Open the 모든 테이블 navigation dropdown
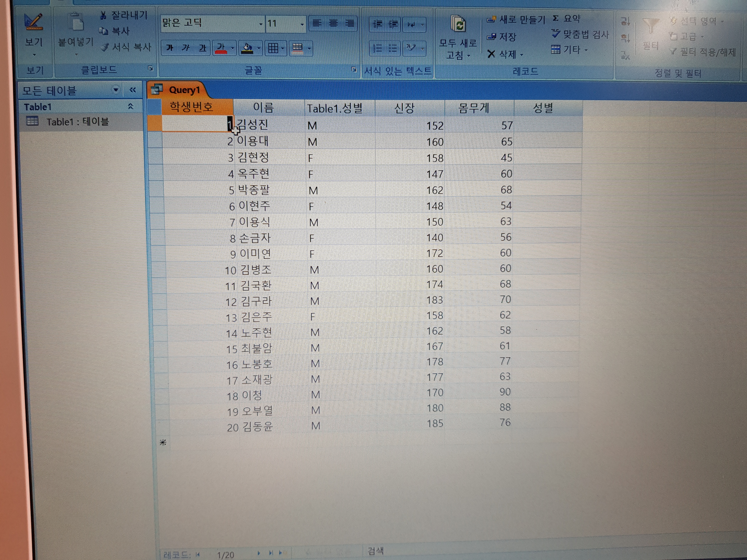 116,90
